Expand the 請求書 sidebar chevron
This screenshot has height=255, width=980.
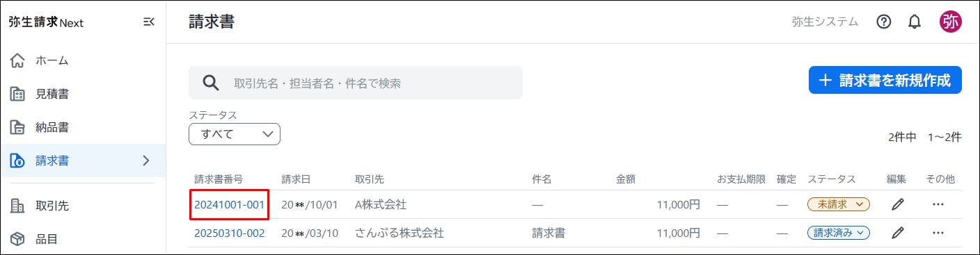[x=146, y=161]
